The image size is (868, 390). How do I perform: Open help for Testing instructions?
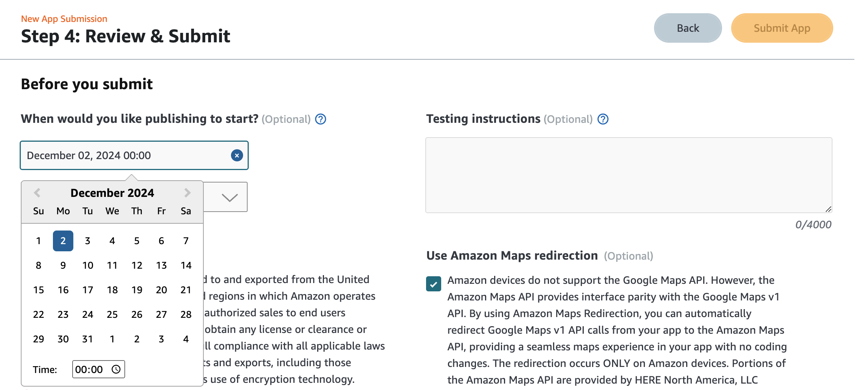coord(603,119)
